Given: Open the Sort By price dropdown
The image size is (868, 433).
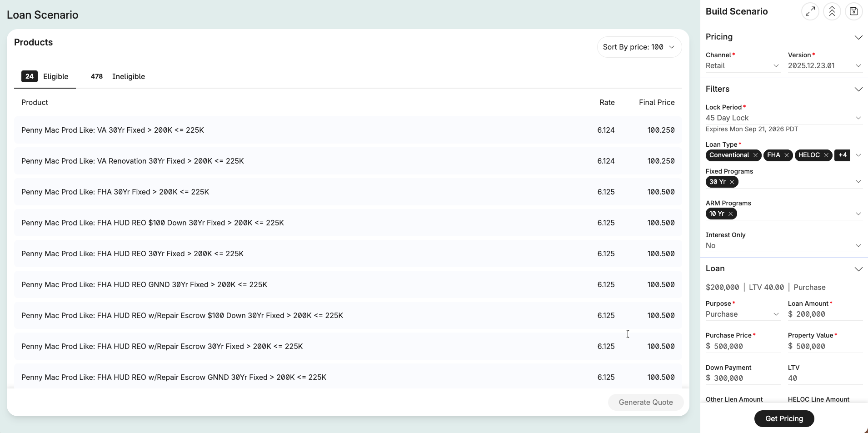Looking at the screenshot, I should tap(639, 47).
